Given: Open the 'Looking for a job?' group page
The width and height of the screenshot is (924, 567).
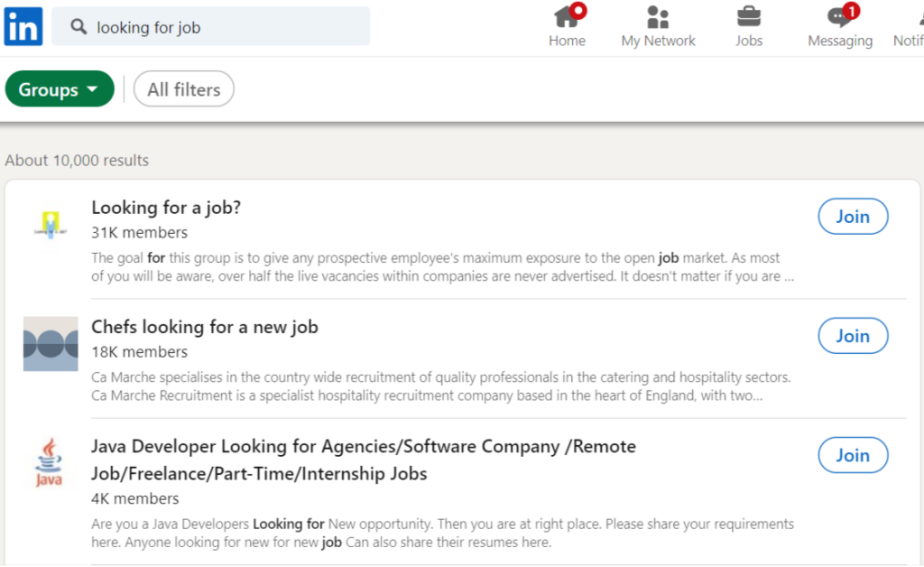Looking at the screenshot, I should [166, 207].
